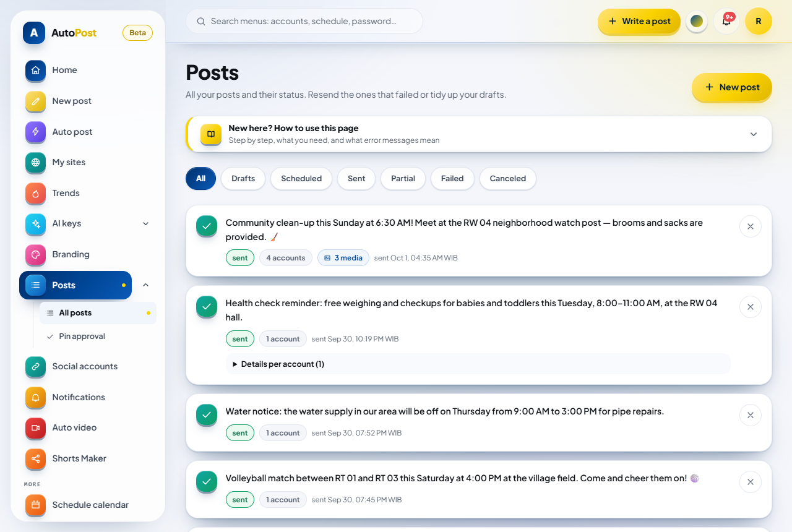
Task: Expand the AI keys submenu chevron
Action: (x=146, y=223)
